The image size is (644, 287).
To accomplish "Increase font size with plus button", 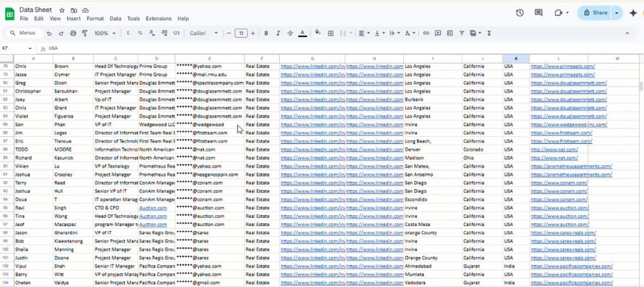I will point(253,33).
